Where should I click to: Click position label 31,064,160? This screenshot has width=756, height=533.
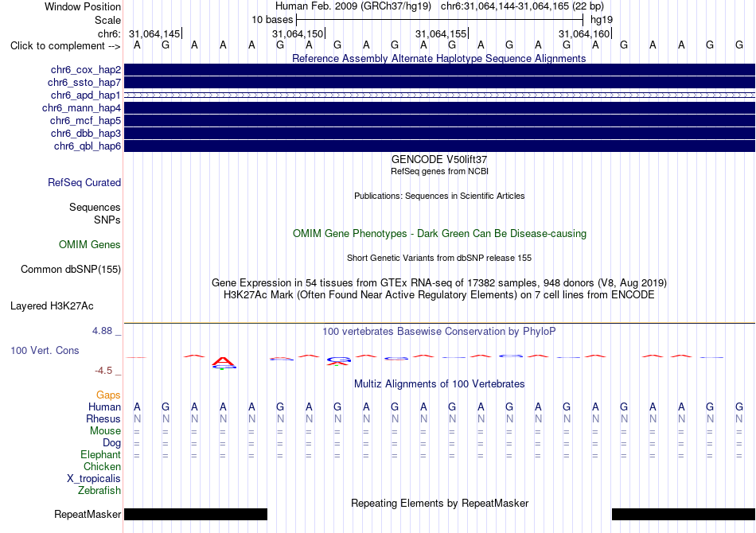(x=584, y=33)
